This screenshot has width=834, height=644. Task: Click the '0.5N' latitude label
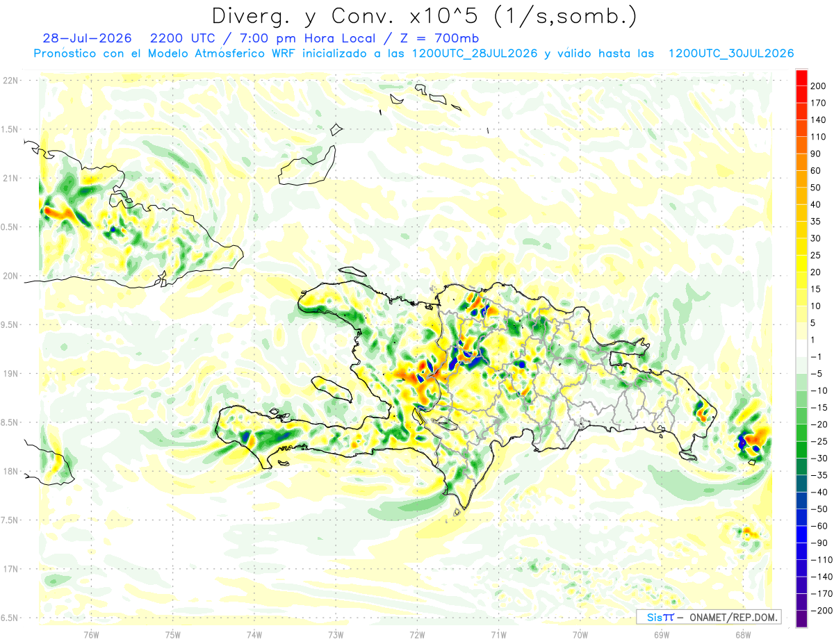click(x=10, y=227)
